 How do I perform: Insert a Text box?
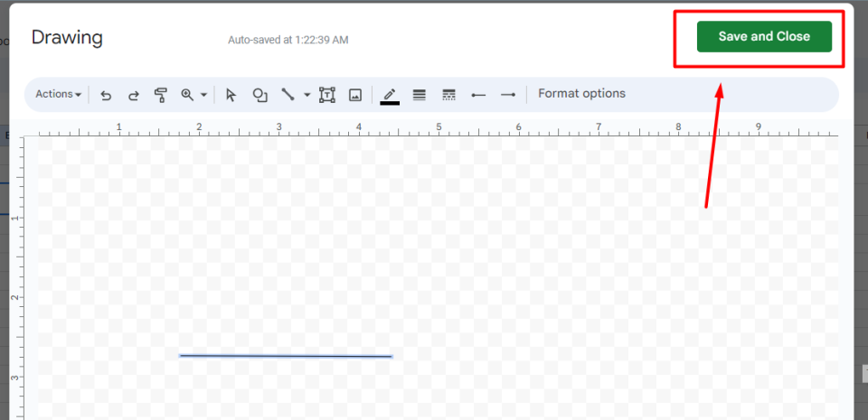point(327,95)
